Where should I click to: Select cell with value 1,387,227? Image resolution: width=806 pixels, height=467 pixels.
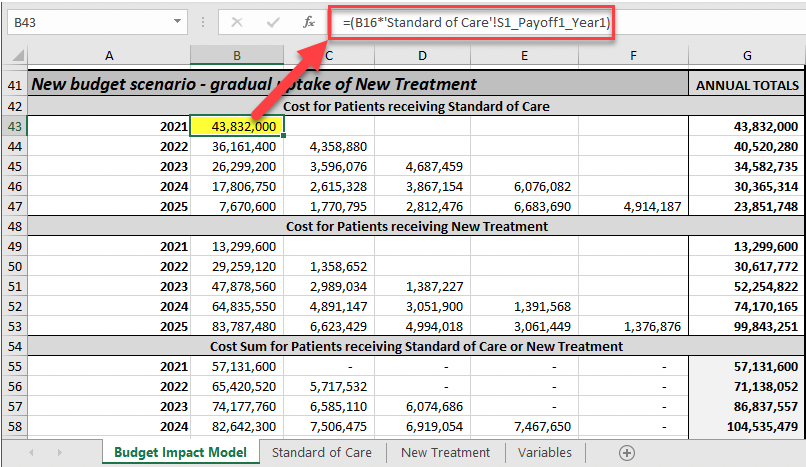[423, 287]
